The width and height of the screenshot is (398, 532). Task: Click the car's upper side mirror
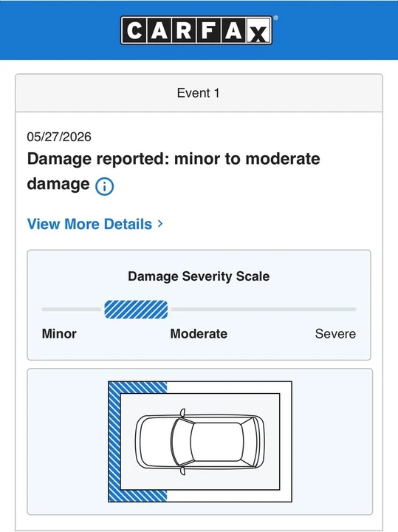(x=182, y=413)
